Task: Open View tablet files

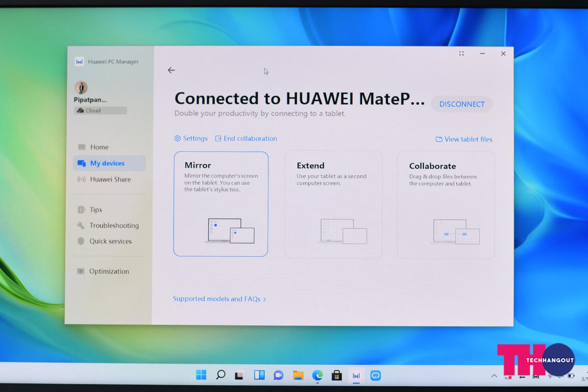Action: 464,139
